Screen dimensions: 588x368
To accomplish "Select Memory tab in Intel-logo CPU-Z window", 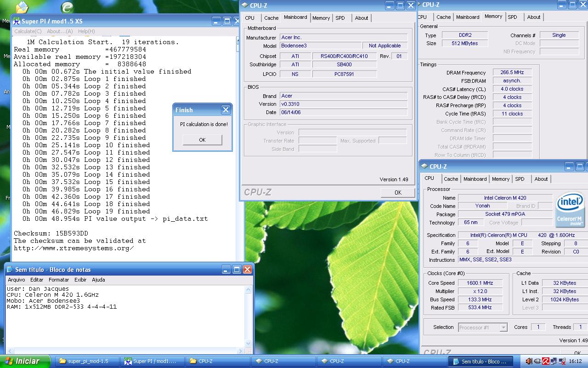I will pos(501,179).
